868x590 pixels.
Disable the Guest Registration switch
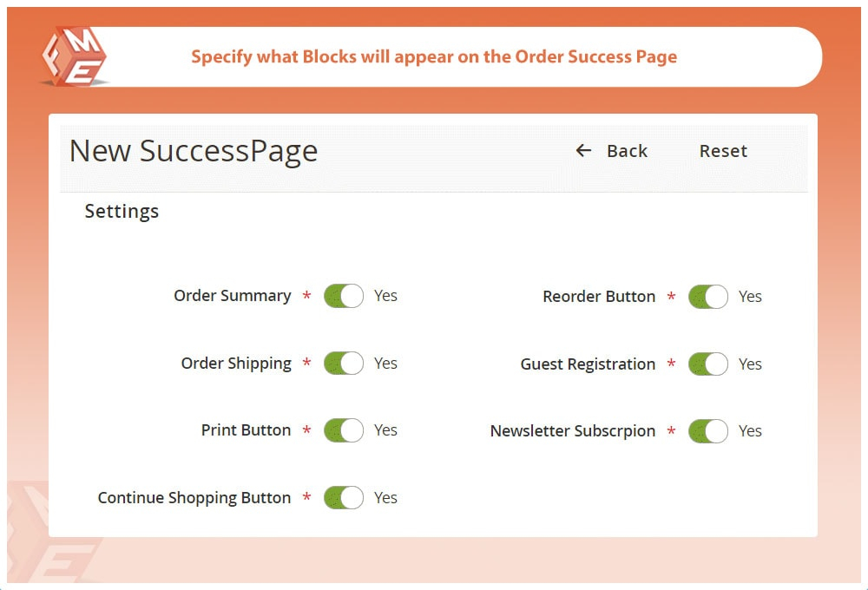click(x=708, y=364)
